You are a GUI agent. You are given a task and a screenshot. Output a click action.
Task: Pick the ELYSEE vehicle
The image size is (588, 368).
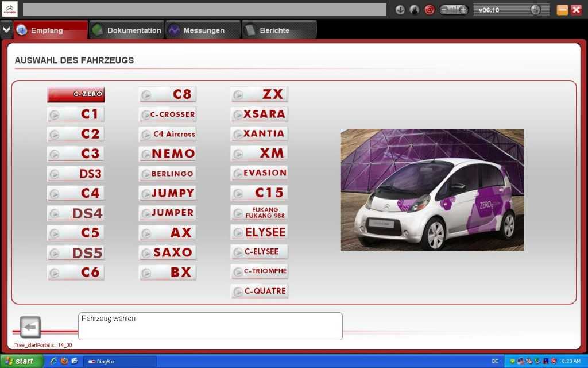click(x=260, y=232)
